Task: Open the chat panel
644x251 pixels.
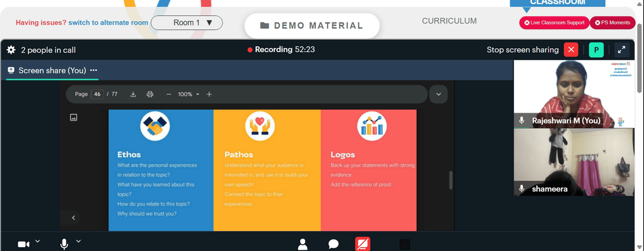Action: point(334,245)
